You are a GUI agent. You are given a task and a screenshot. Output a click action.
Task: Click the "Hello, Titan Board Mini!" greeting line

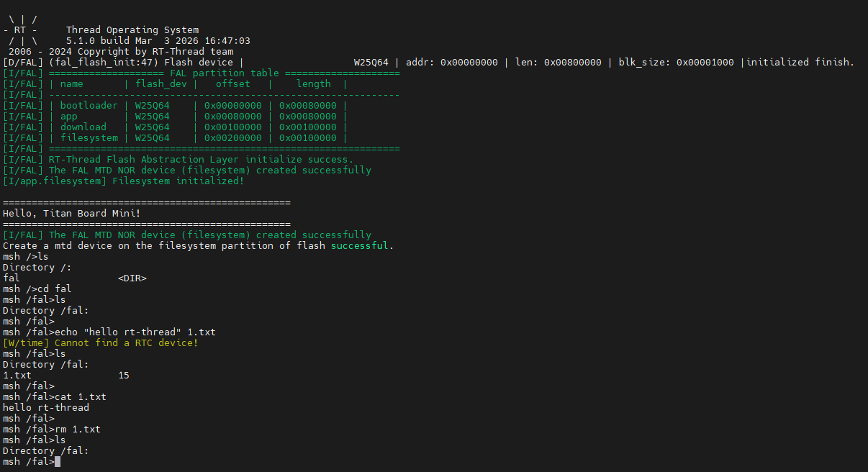coord(72,213)
